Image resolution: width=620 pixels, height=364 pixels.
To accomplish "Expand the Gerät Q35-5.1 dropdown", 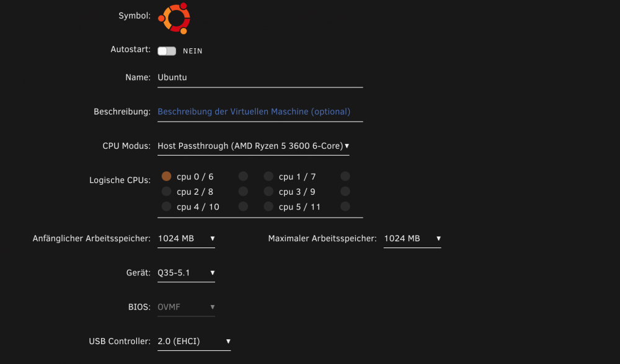I will pos(186,273).
